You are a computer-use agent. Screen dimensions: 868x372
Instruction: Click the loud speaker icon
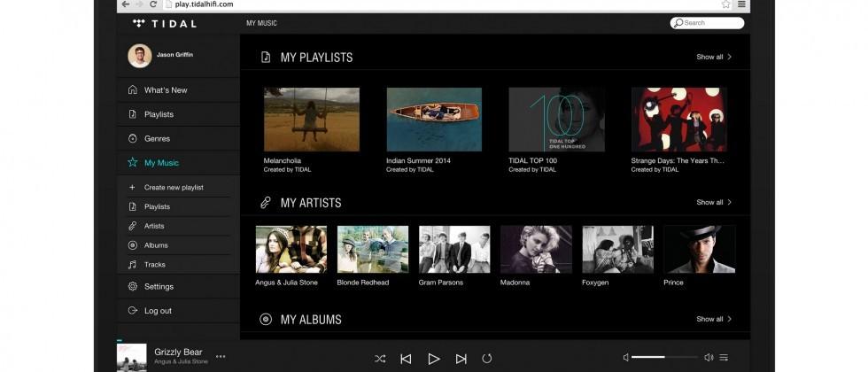coord(709,358)
